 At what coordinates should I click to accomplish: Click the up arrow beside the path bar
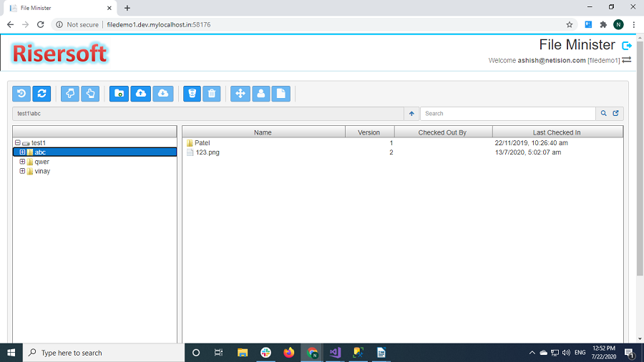point(411,114)
